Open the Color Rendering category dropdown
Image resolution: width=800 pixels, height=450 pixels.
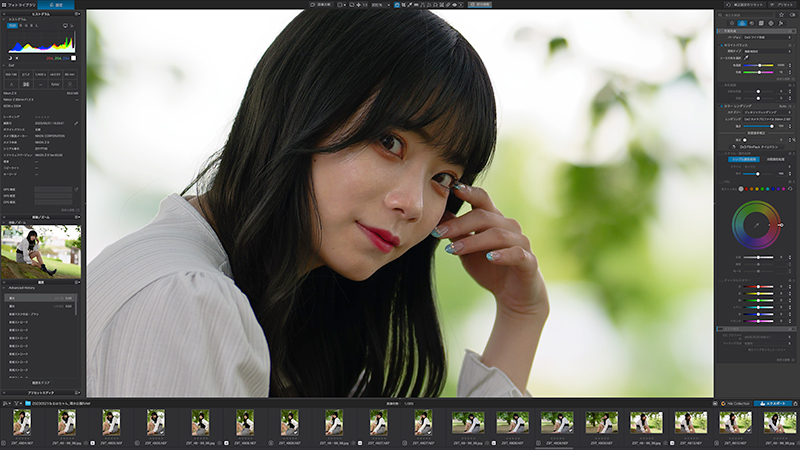point(767,112)
